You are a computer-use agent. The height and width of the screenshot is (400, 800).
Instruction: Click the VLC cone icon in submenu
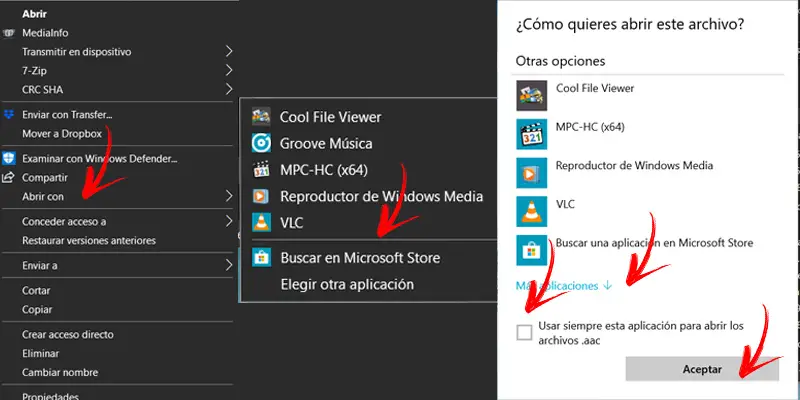tap(261, 222)
